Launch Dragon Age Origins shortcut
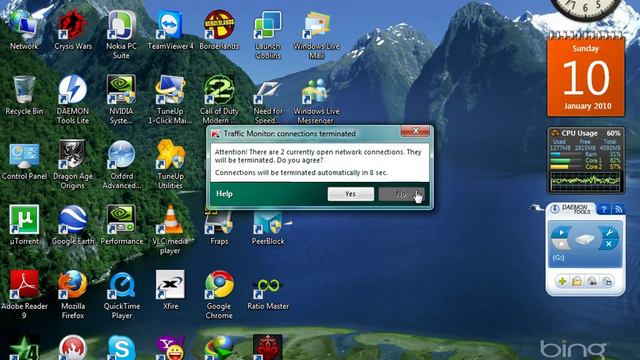Screen dimensions: 640x360 click(x=73, y=165)
